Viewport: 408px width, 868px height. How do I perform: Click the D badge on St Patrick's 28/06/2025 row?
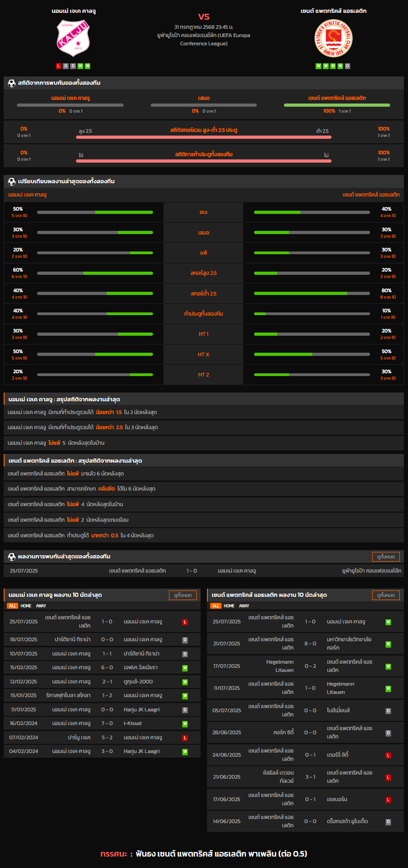click(388, 733)
